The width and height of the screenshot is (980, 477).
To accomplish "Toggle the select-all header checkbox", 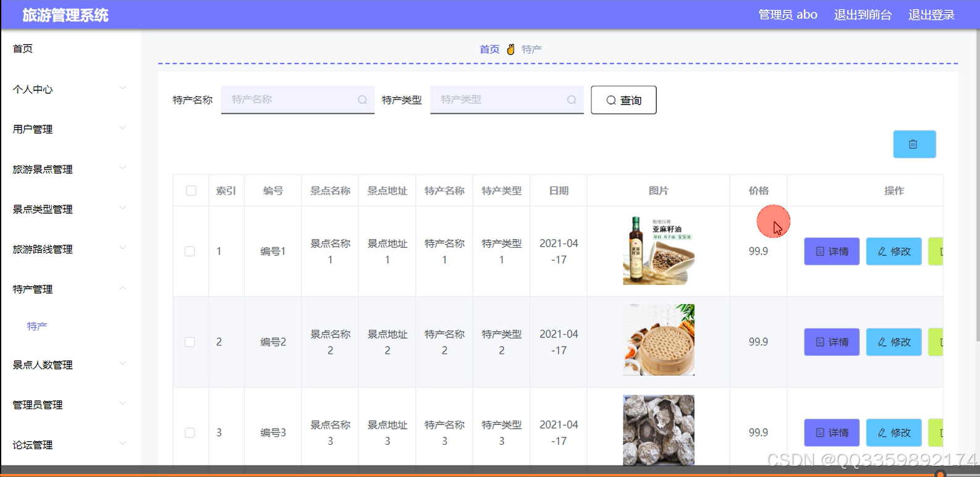I will pyautogui.click(x=191, y=191).
